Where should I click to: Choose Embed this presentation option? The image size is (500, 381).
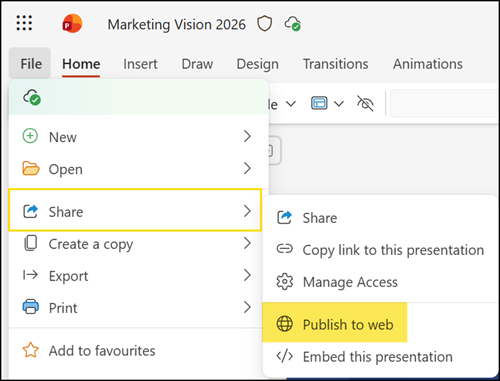(x=379, y=356)
